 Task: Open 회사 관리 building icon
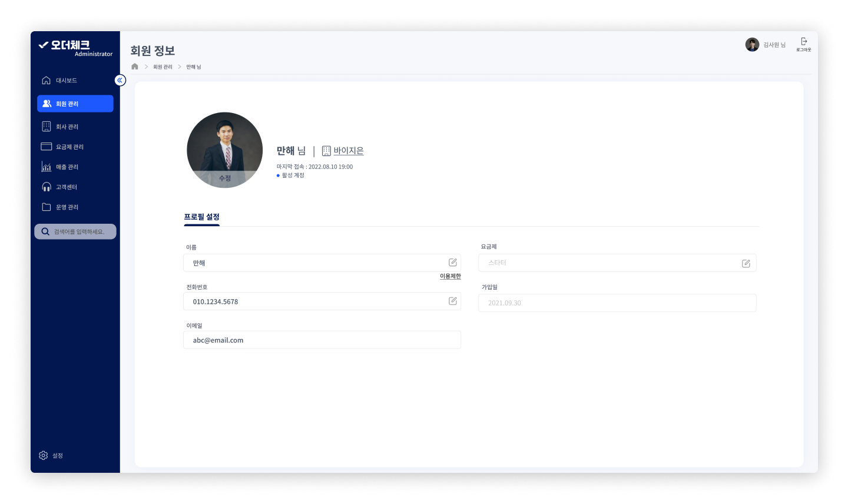point(47,127)
